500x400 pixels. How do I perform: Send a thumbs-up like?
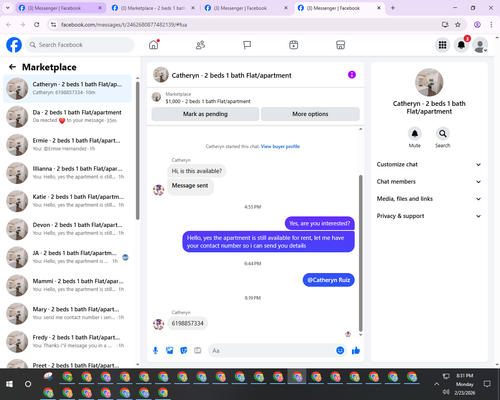click(x=356, y=350)
